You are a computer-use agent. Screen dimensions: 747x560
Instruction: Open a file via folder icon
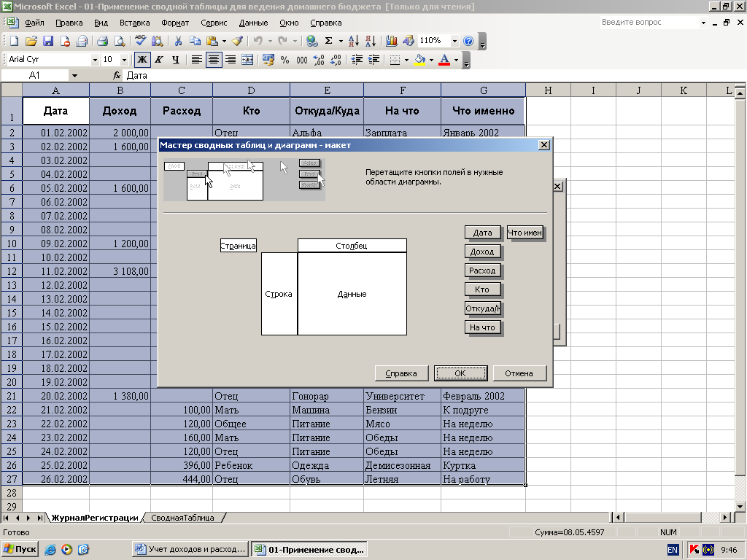[x=31, y=41]
